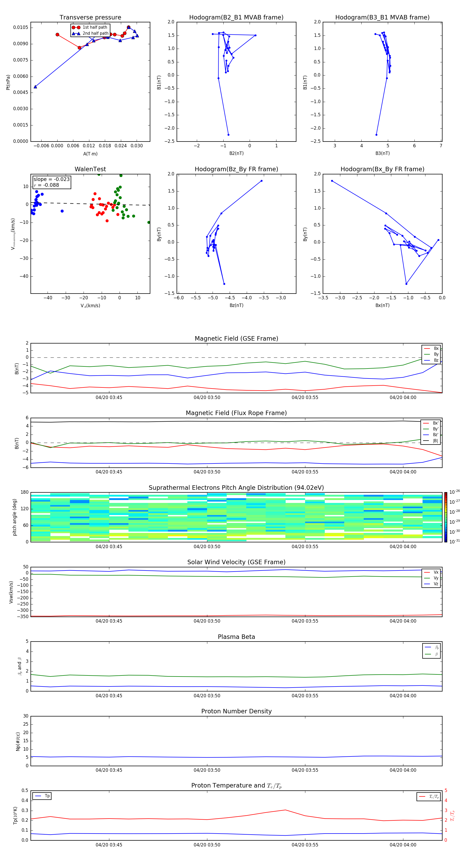Select the 'Tp' legend entry
Image resolution: width=473 pixels, height=868 pixels.
pyautogui.click(x=42, y=796)
